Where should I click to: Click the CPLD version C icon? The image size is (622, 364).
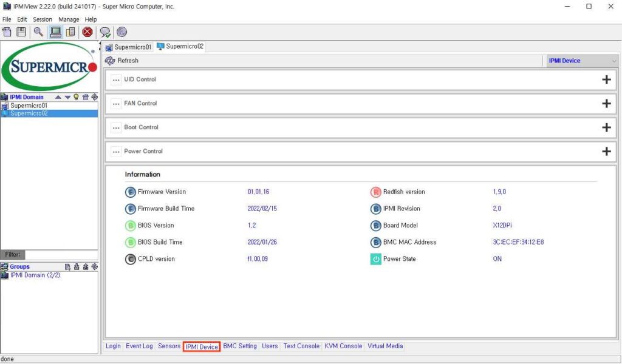[x=131, y=259]
